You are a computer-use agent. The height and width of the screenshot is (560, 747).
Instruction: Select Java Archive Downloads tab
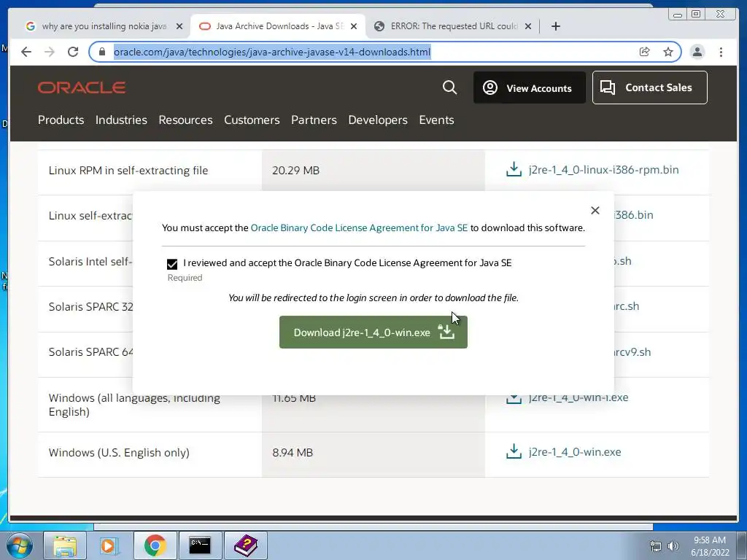pyautogui.click(x=279, y=26)
